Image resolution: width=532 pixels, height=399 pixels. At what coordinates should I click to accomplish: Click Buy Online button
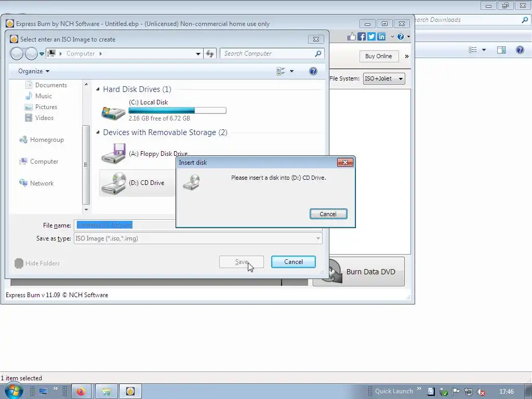coord(379,56)
